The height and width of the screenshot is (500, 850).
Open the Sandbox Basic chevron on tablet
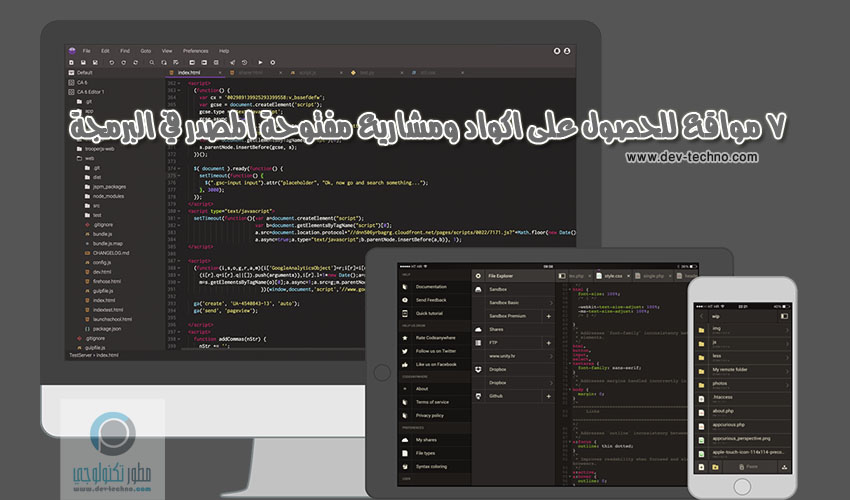coord(551,303)
